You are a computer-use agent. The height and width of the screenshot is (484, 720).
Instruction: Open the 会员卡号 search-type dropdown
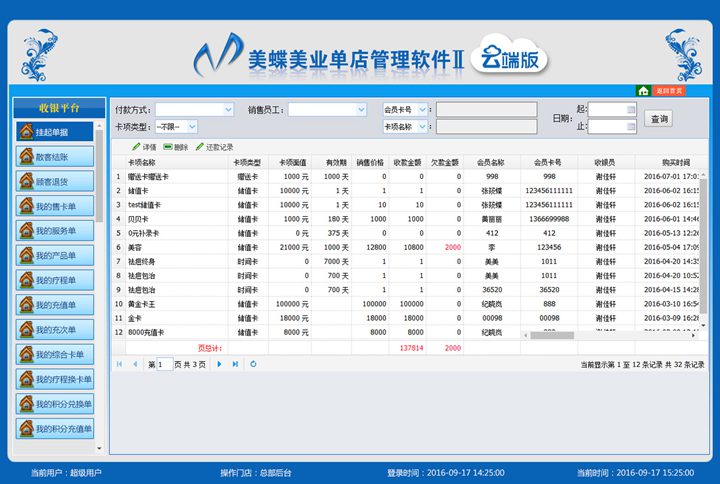[422, 109]
